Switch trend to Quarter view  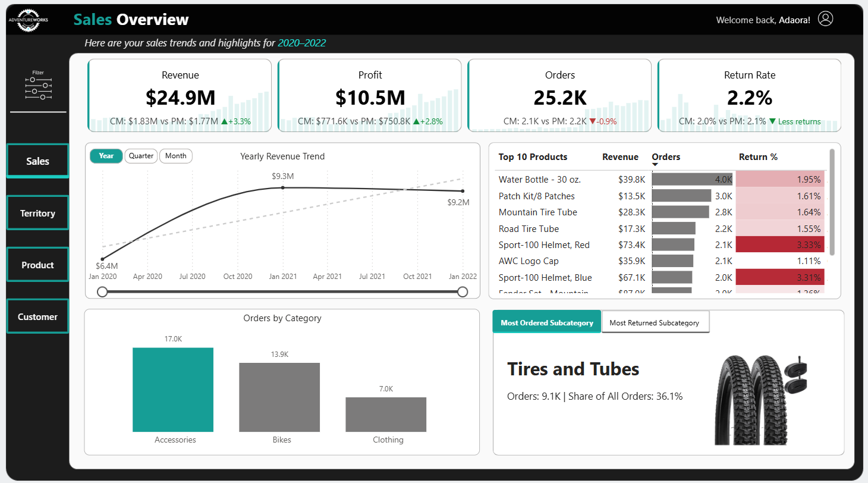141,156
